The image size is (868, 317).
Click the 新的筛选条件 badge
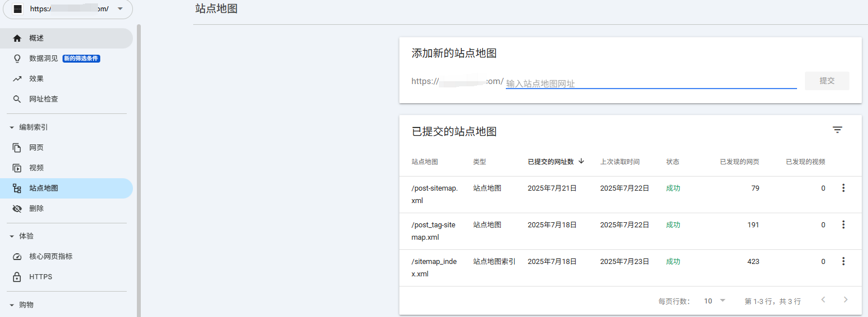tap(82, 59)
